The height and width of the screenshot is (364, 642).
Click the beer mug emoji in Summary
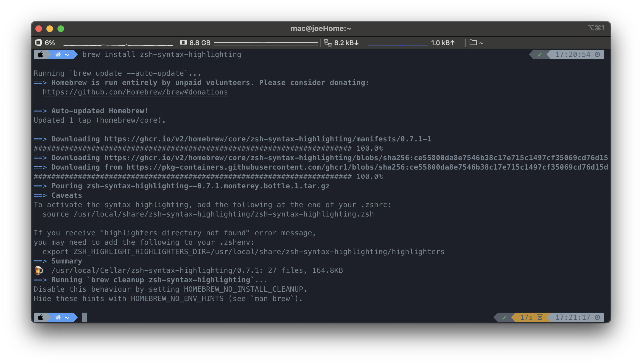pos(39,270)
